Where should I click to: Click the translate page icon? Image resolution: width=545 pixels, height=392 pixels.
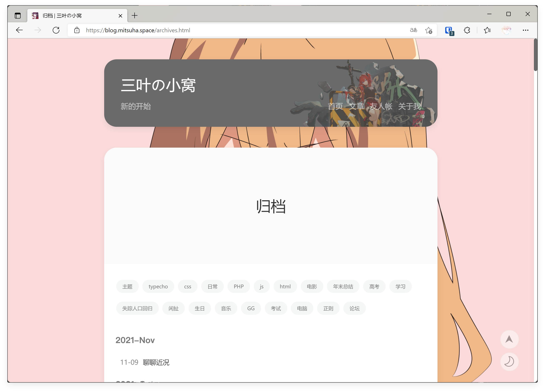tap(413, 30)
